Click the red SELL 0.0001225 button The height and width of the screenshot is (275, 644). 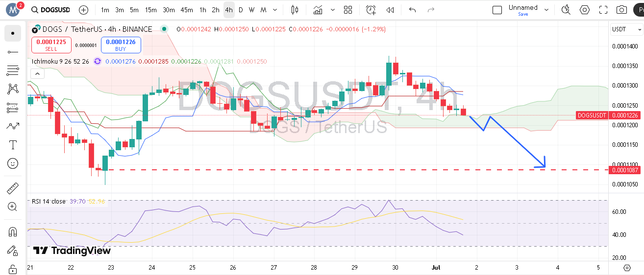coord(51,45)
